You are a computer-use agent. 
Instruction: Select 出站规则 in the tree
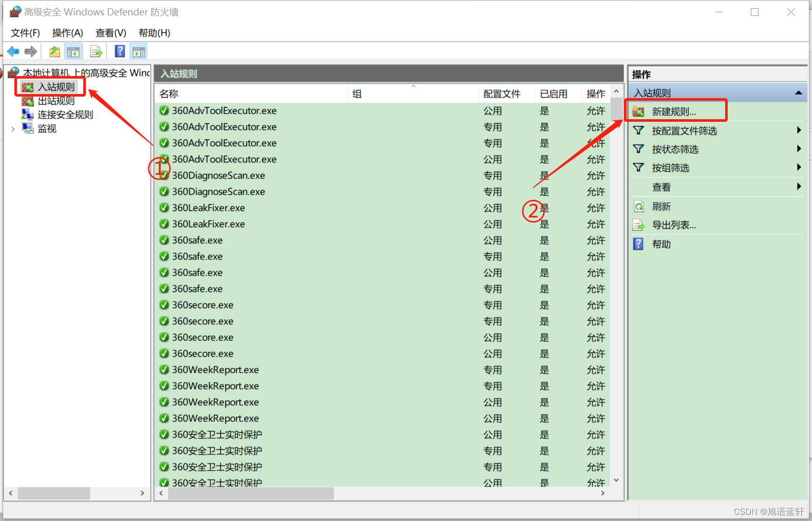[x=56, y=101]
